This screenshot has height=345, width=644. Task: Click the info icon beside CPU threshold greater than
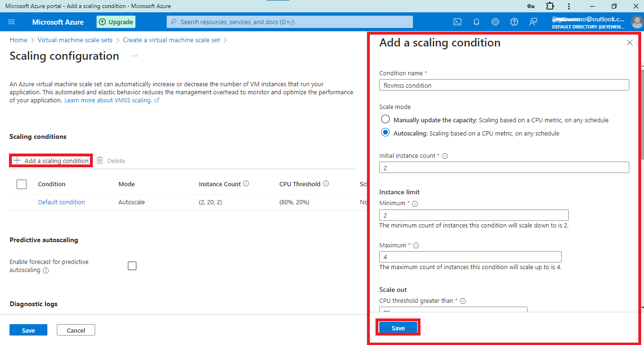point(463,301)
